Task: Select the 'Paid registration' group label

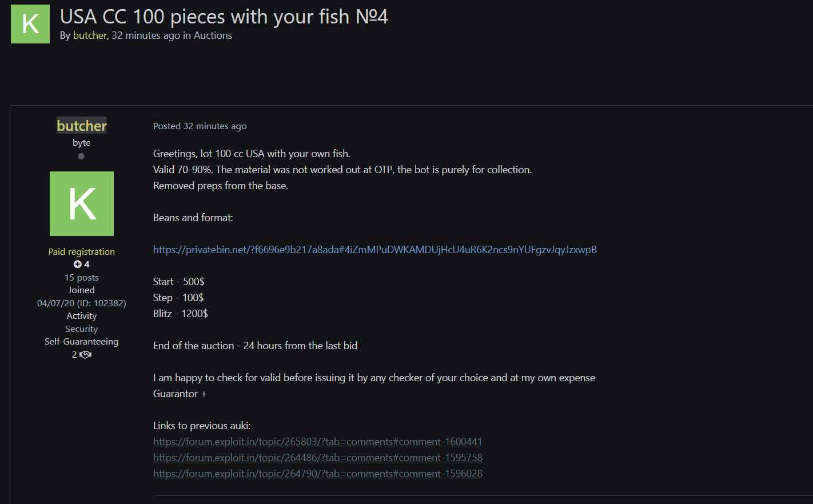Action: (x=82, y=252)
